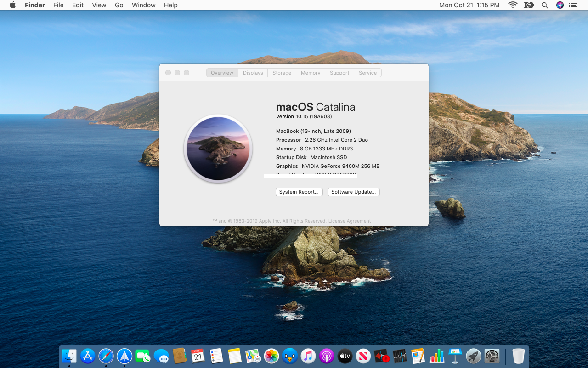This screenshot has width=588, height=368.
Task: Open Contacts book icon in Dock
Action: click(180, 356)
